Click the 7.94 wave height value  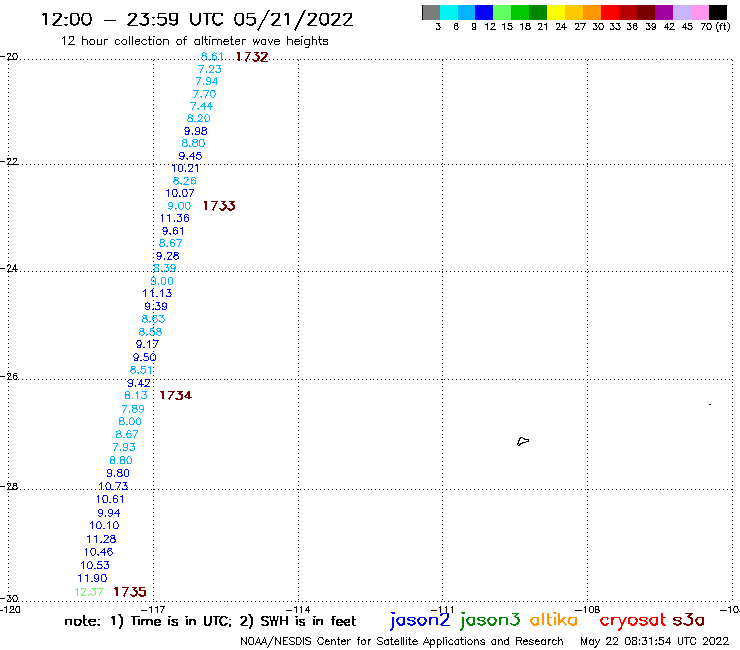click(x=207, y=81)
